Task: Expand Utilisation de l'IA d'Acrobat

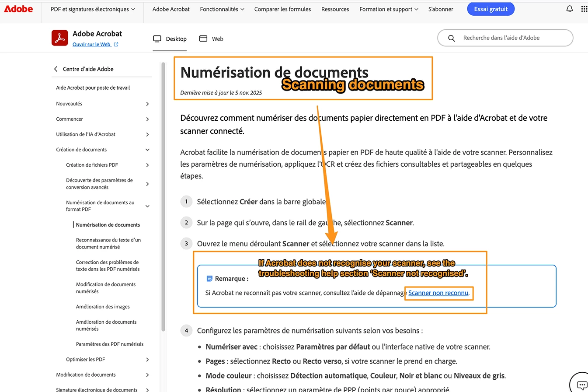Action: tap(103, 134)
